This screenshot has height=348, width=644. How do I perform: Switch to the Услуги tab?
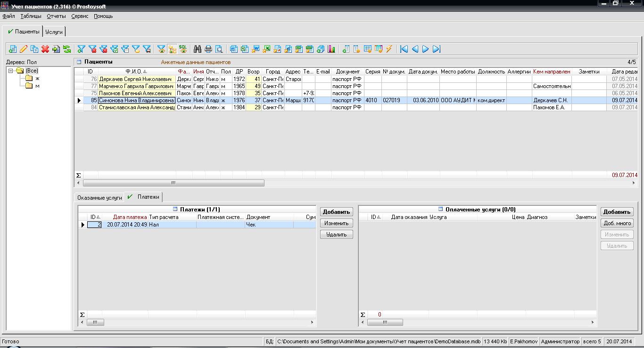(54, 32)
